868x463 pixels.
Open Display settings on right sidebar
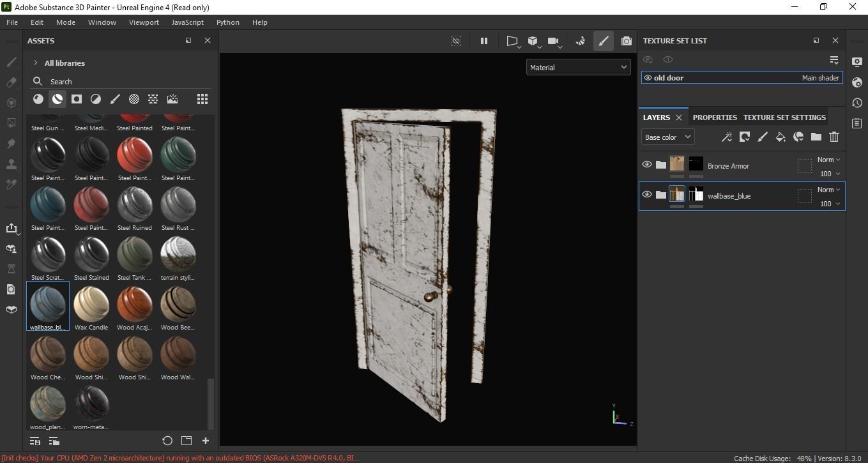857,62
